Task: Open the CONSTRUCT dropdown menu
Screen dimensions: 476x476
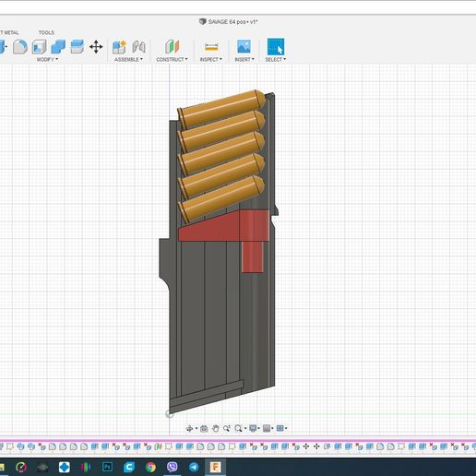Action: 172,59
